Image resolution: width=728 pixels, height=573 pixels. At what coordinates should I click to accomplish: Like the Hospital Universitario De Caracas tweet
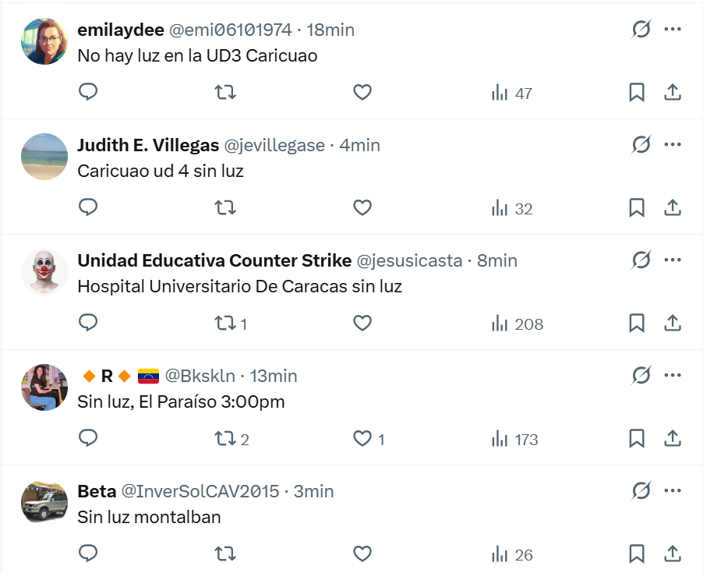(x=362, y=324)
